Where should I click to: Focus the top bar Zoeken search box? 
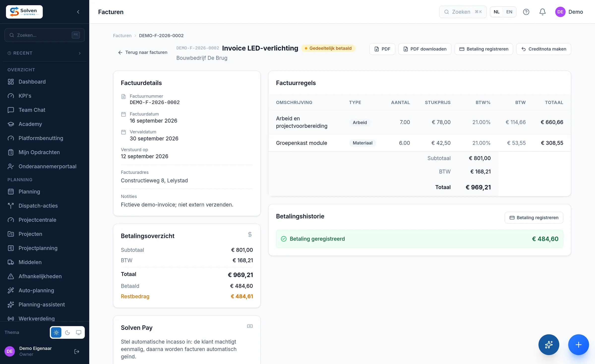coord(463,12)
